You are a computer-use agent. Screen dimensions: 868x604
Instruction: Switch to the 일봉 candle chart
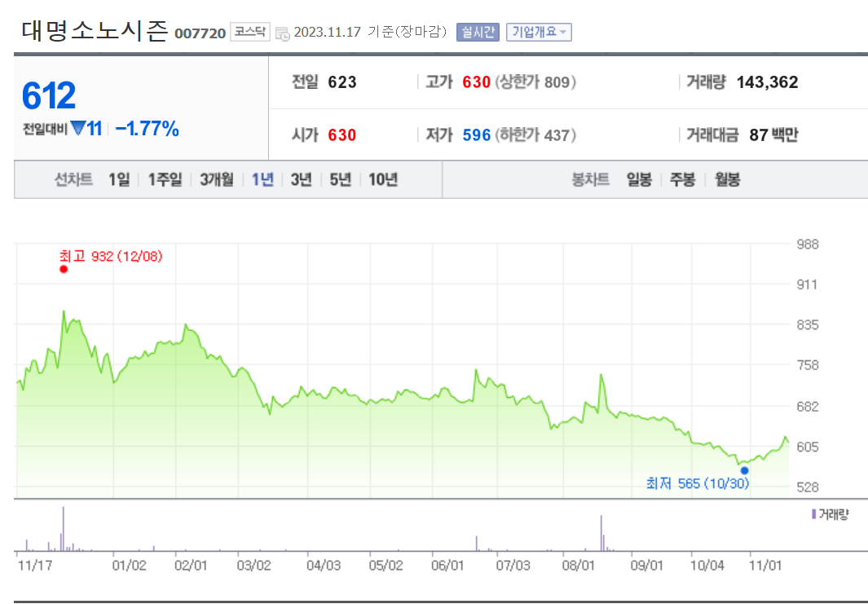point(639,179)
